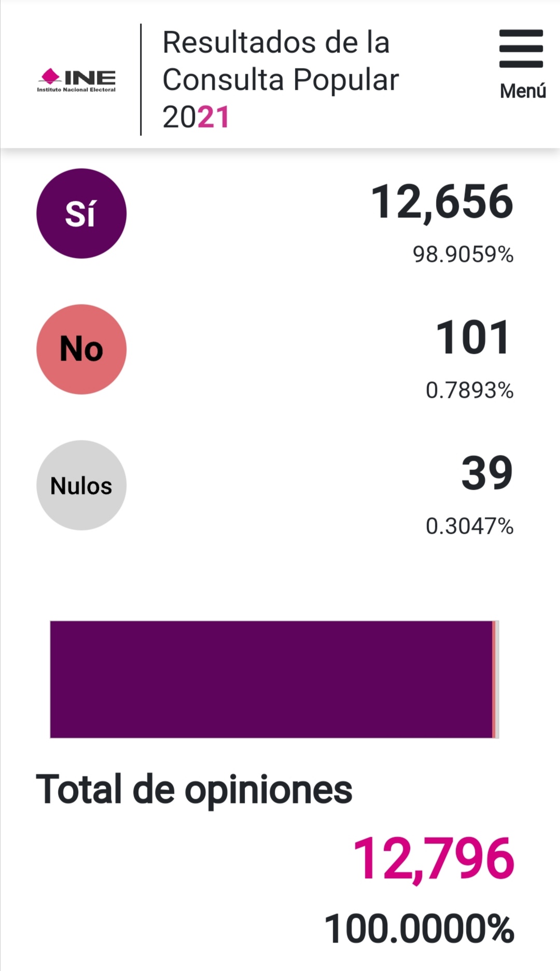
Task: Select the Nulos count 39
Action: 486,473
